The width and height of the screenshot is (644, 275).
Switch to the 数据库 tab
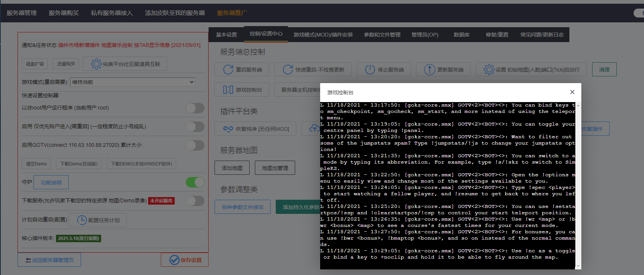[462, 35]
